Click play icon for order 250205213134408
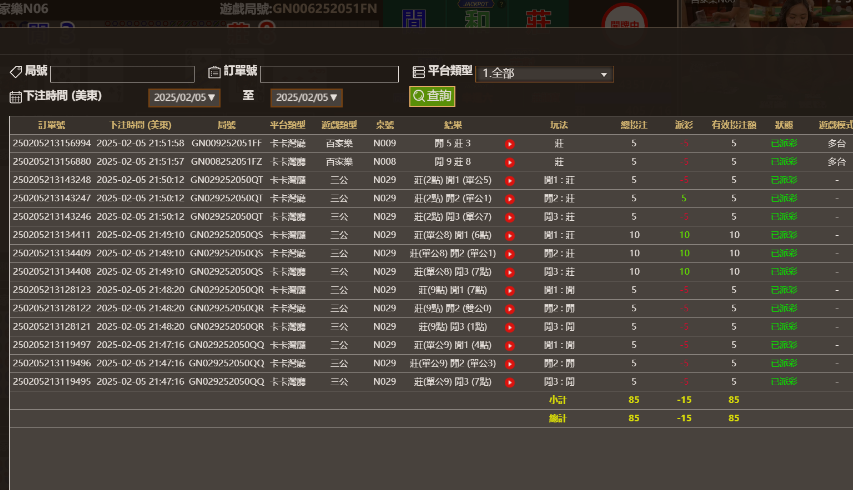The height and width of the screenshot is (490, 853). click(x=510, y=272)
